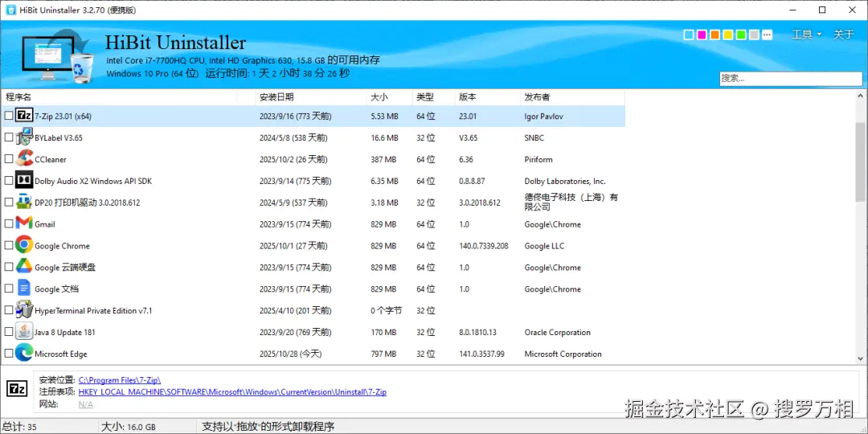Image resolution: width=868 pixels, height=434 pixels.
Task: Sort by 大小 column header
Action: tap(389, 97)
